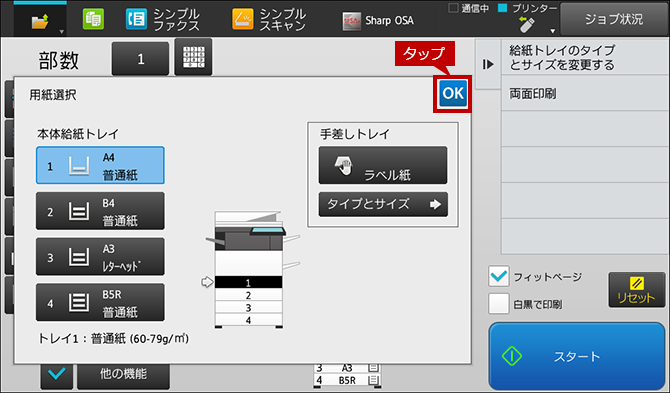Tap the リセット button
Image resolution: width=670 pixels, height=393 pixels.
[636, 290]
